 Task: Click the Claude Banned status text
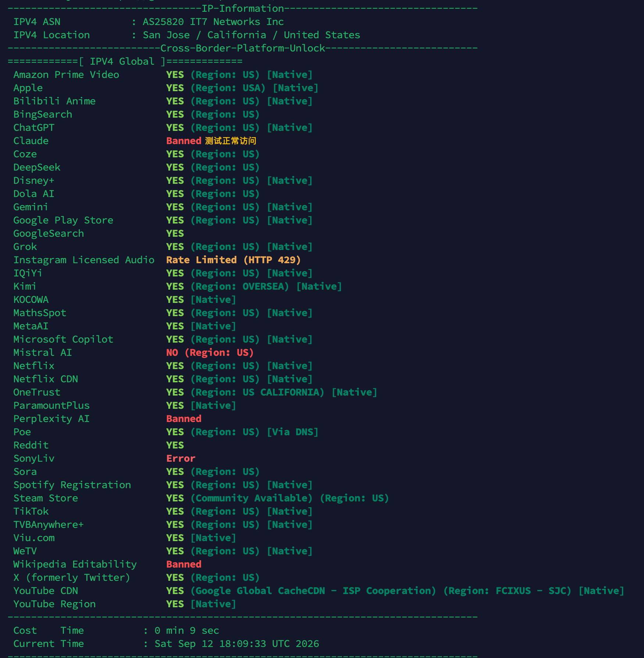tap(184, 141)
